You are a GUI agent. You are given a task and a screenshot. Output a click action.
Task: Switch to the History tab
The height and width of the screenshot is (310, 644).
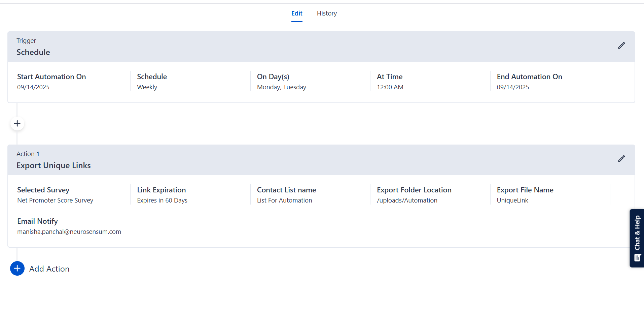326,13
